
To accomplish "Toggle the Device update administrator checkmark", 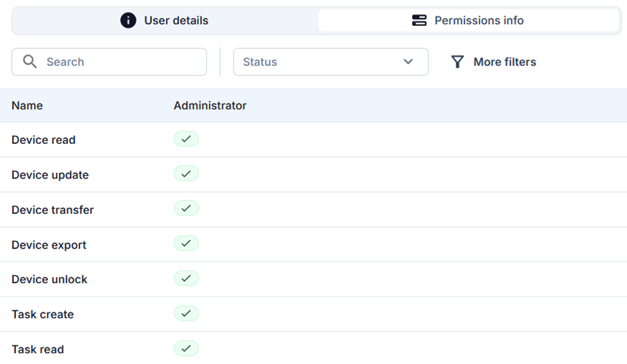I will [186, 174].
